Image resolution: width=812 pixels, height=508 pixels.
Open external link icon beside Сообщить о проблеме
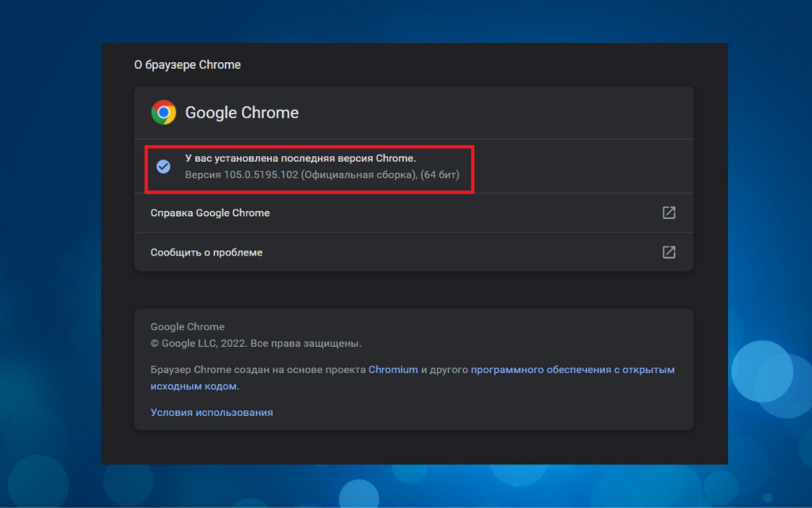[668, 252]
